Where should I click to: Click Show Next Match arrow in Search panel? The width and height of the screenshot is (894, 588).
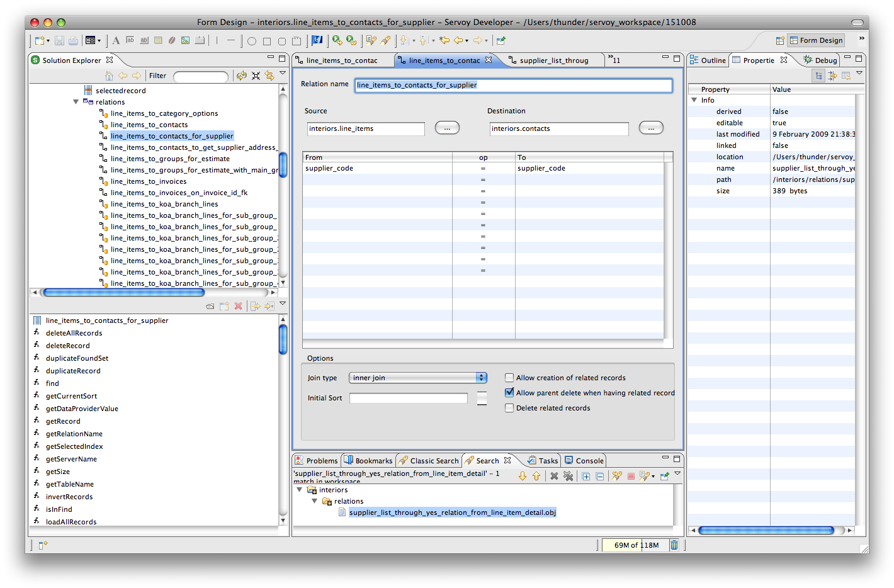pos(523,477)
